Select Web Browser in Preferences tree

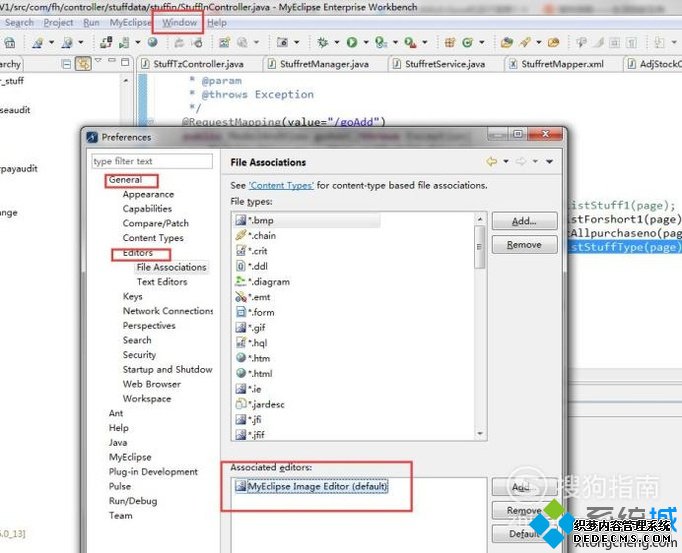(152, 384)
